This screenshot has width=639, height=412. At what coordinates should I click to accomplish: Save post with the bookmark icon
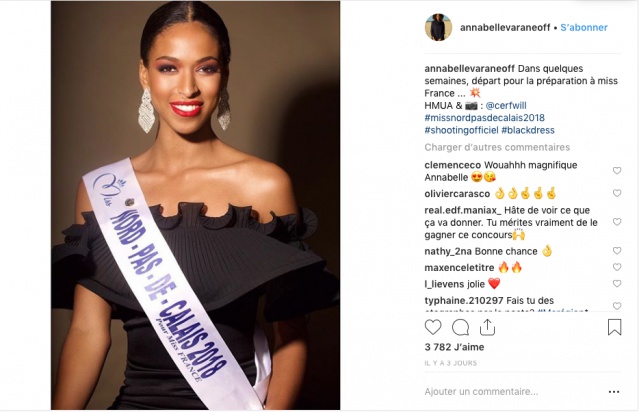pos(615,327)
